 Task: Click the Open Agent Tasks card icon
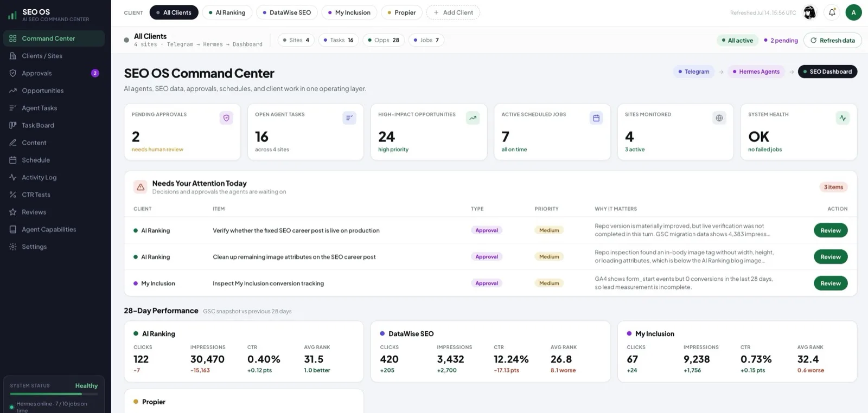pyautogui.click(x=349, y=118)
